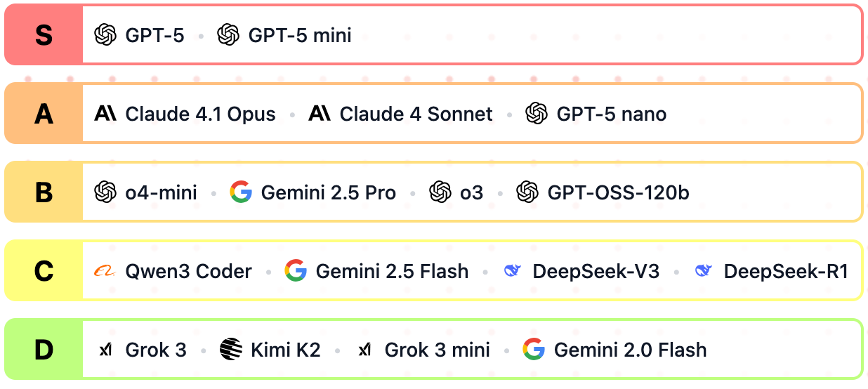868x389 pixels.
Task: Select the red S tier label
Action: tap(44, 34)
